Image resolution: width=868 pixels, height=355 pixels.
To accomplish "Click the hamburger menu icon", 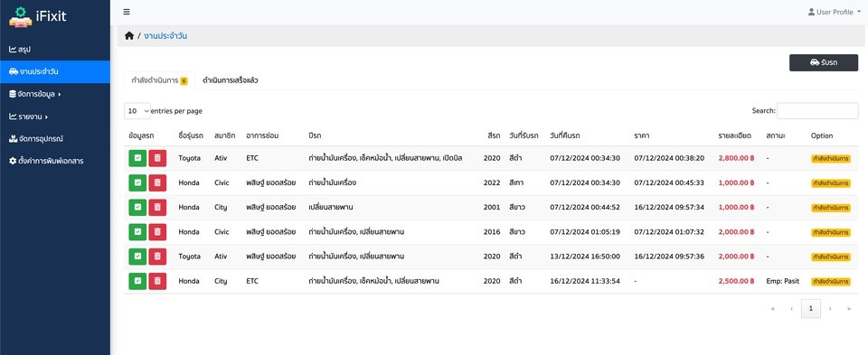I will point(127,12).
